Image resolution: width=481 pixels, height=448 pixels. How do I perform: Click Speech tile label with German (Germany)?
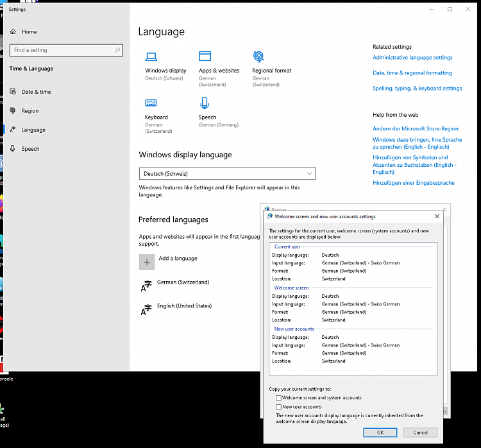207,117
